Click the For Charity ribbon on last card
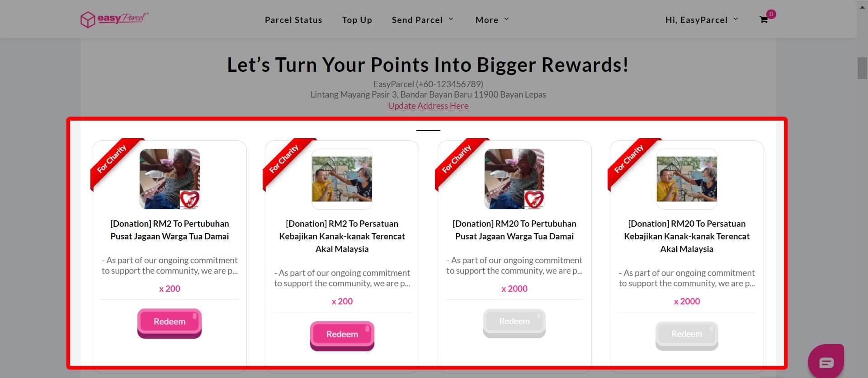Image resolution: width=868 pixels, height=378 pixels. point(629,159)
